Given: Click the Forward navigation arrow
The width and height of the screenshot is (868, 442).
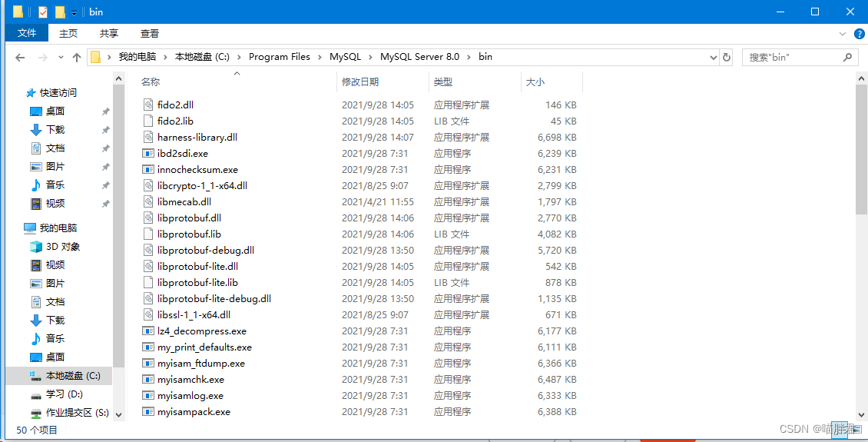Looking at the screenshot, I should (x=42, y=57).
